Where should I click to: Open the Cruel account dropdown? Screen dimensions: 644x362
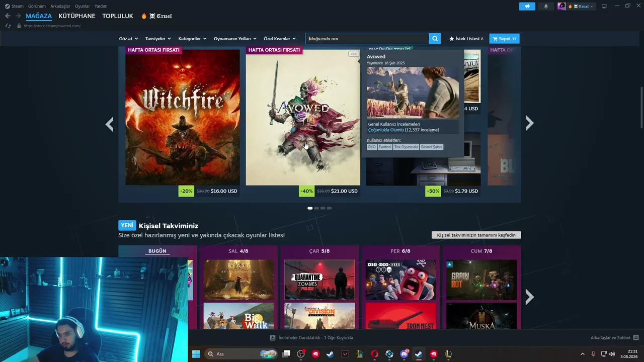[x=581, y=7]
